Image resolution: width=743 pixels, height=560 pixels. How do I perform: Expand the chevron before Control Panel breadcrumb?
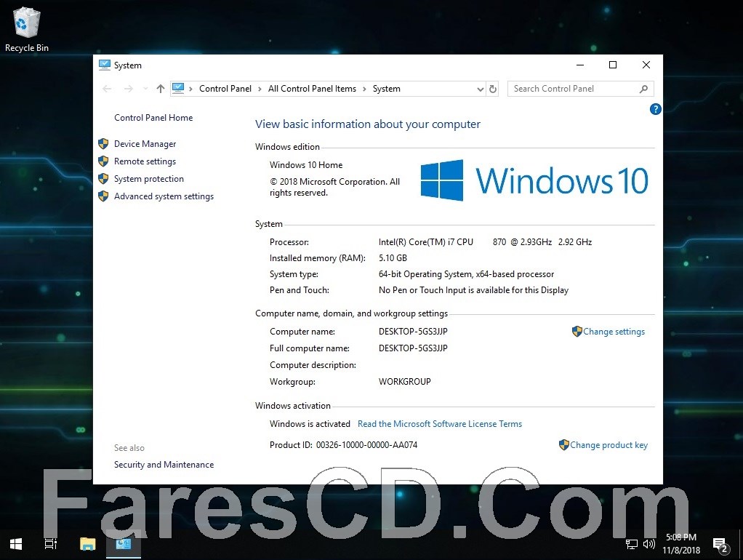[190, 89]
